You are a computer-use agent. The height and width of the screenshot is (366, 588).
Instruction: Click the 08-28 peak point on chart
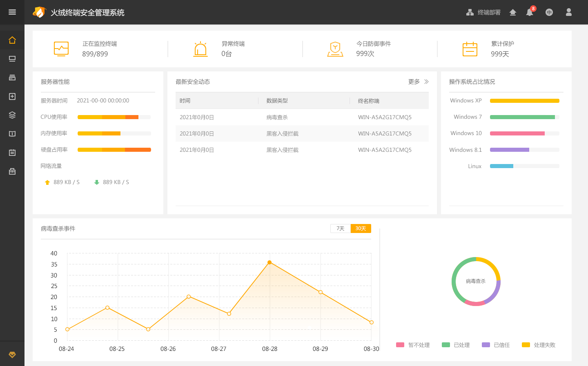coord(269,262)
